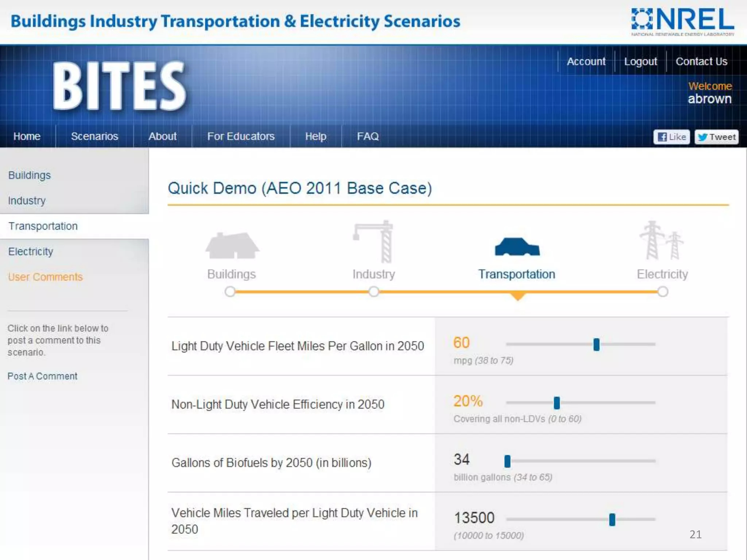Select Electricity in the left sidebar
Viewport: 747px width, 560px height.
31,252
